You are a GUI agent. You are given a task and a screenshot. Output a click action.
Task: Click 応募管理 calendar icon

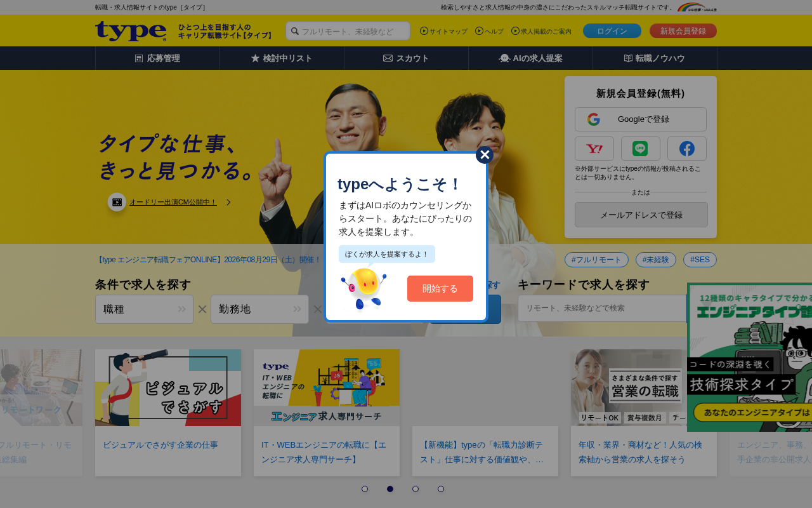pos(139,58)
